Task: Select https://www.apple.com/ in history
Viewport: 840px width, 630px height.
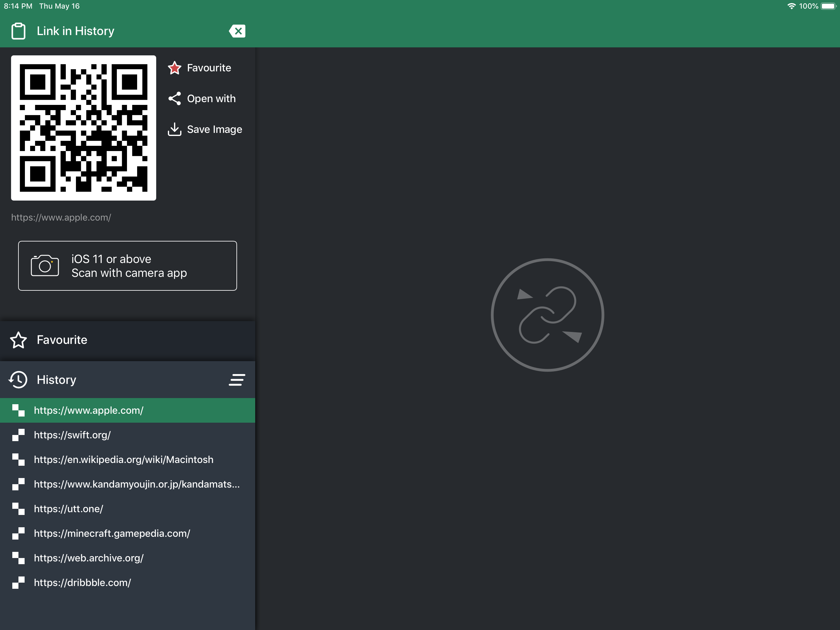Action: [x=128, y=410]
